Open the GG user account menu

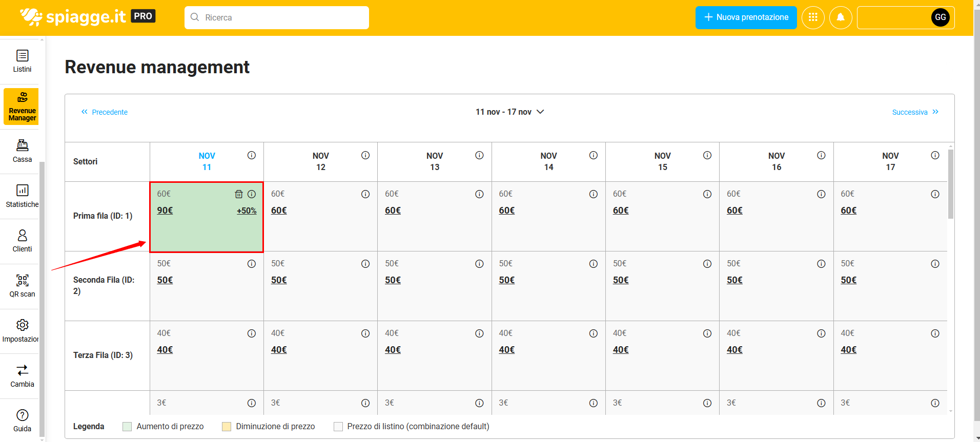pos(940,17)
